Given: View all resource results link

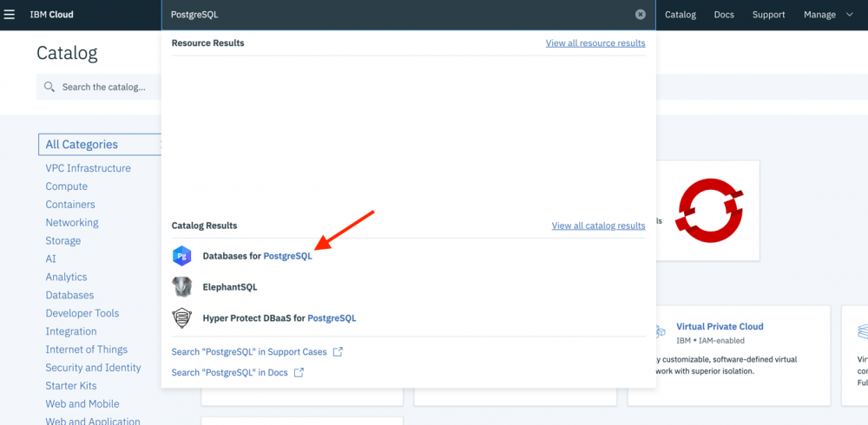Looking at the screenshot, I should (x=595, y=43).
